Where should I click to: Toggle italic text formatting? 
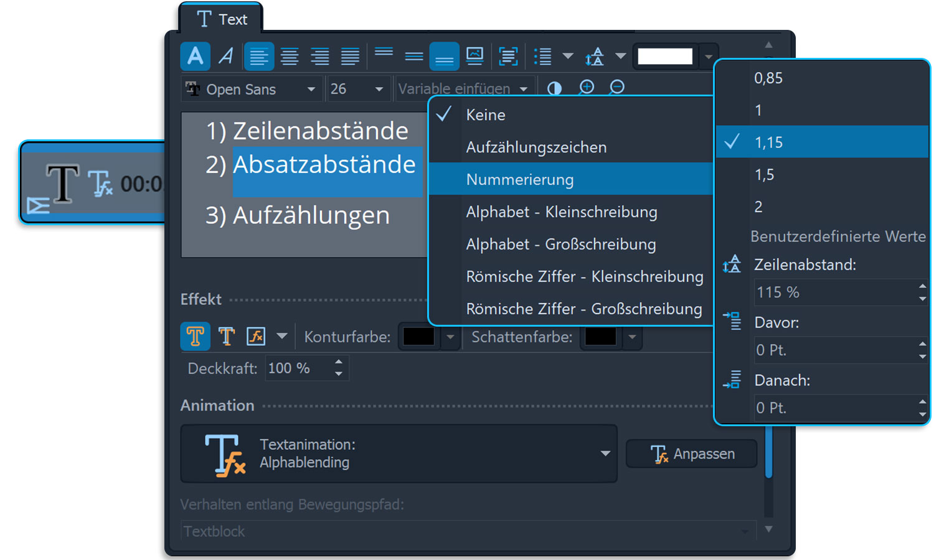tap(226, 57)
